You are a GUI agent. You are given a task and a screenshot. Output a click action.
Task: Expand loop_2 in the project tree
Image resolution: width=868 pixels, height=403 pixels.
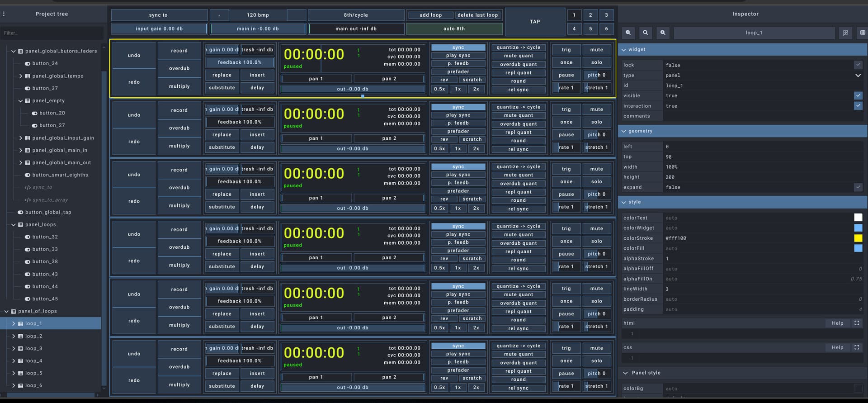[14, 336]
